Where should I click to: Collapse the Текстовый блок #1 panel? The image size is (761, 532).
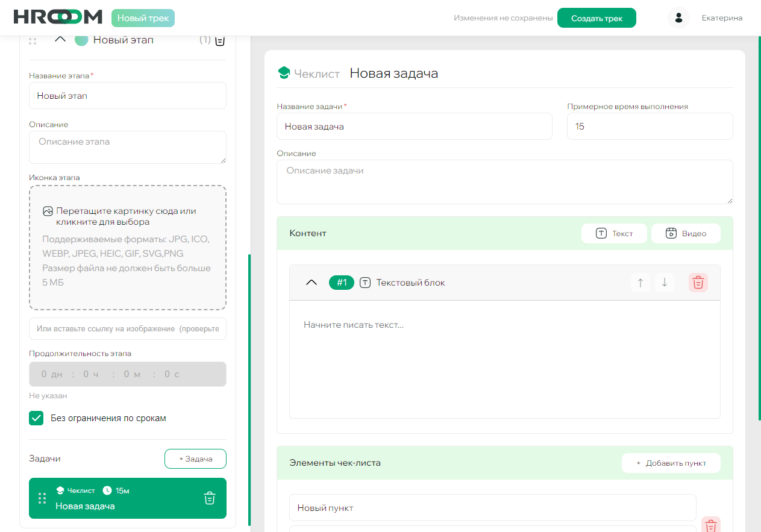pyautogui.click(x=311, y=283)
